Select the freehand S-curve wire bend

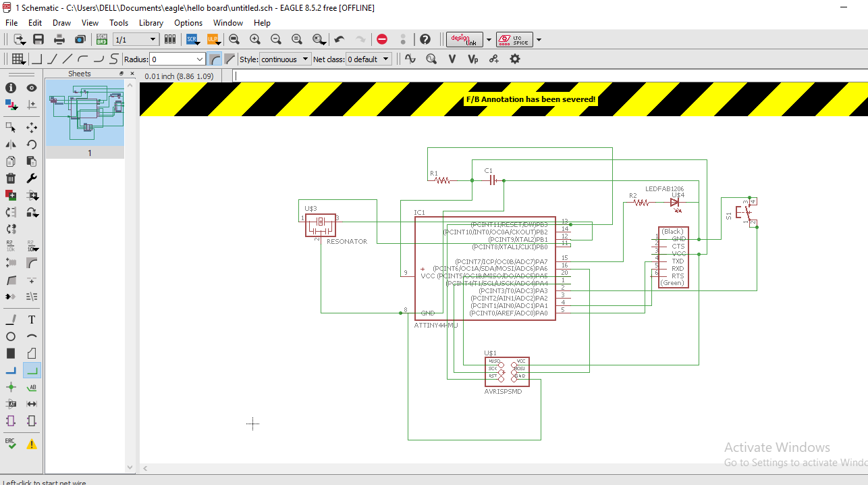tap(114, 59)
